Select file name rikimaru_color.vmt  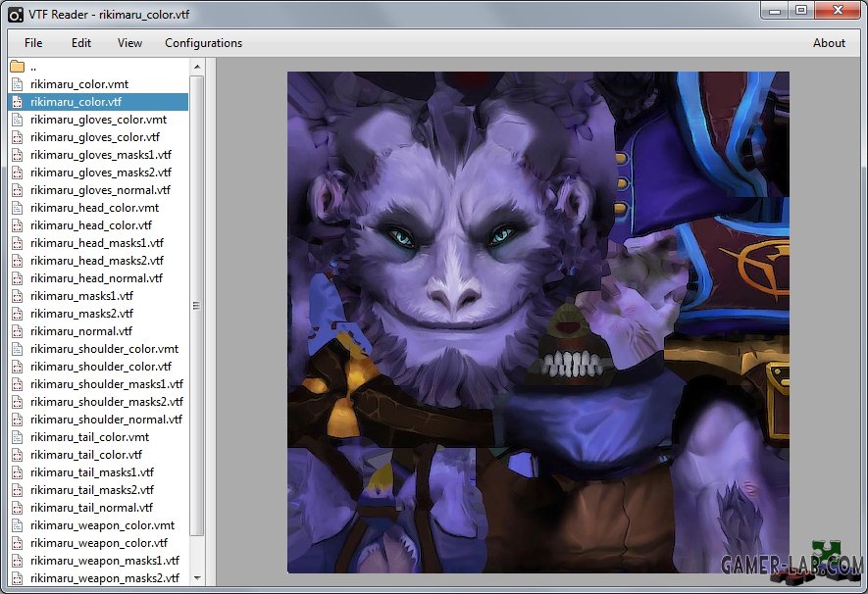click(79, 84)
